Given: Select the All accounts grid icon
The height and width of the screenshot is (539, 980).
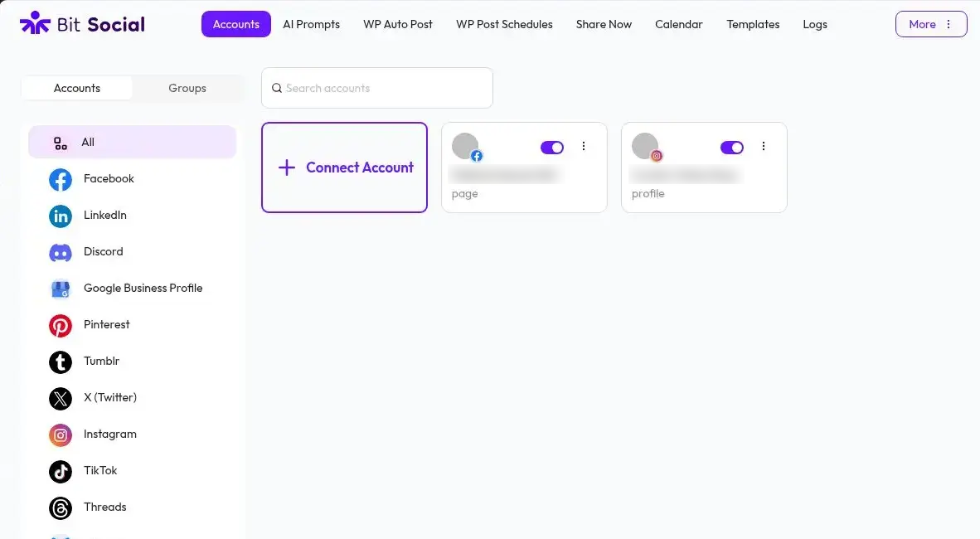Looking at the screenshot, I should [x=61, y=143].
